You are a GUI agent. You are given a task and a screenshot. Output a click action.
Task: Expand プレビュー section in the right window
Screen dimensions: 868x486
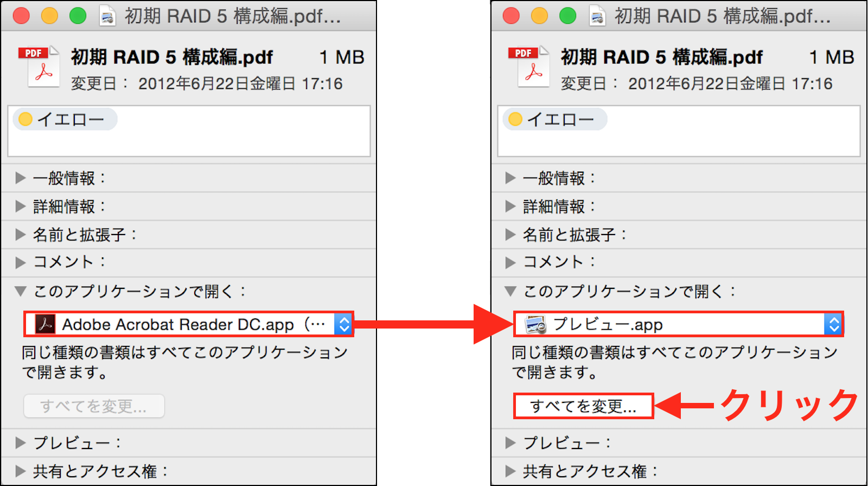point(510,443)
